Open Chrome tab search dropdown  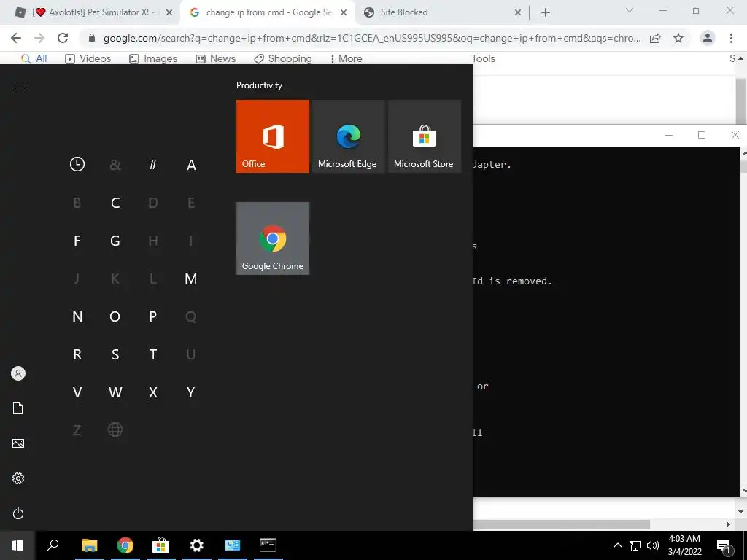pyautogui.click(x=630, y=10)
